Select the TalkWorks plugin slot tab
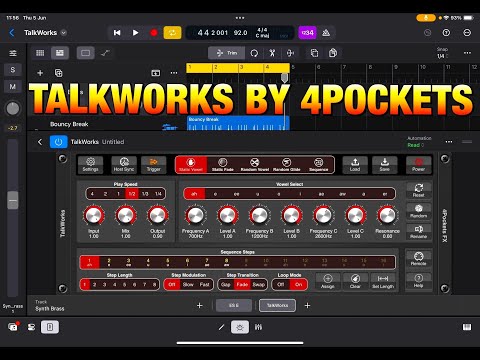Screen dimensions: 480x360 277,305
